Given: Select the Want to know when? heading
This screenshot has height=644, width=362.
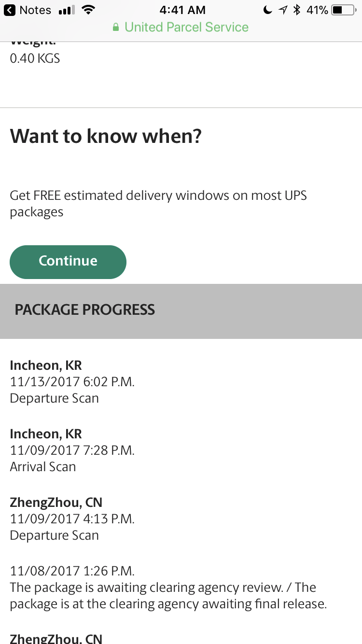Looking at the screenshot, I should pyautogui.click(x=106, y=137).
